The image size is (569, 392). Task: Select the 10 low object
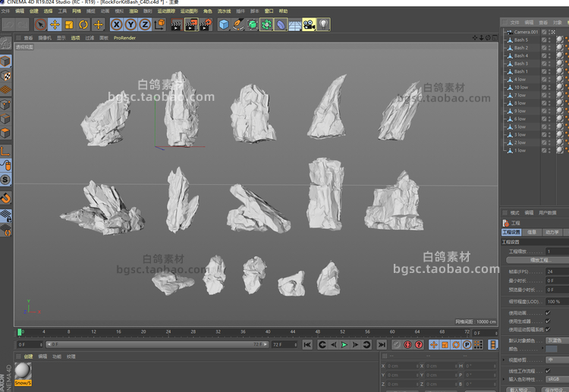[520, 87]
